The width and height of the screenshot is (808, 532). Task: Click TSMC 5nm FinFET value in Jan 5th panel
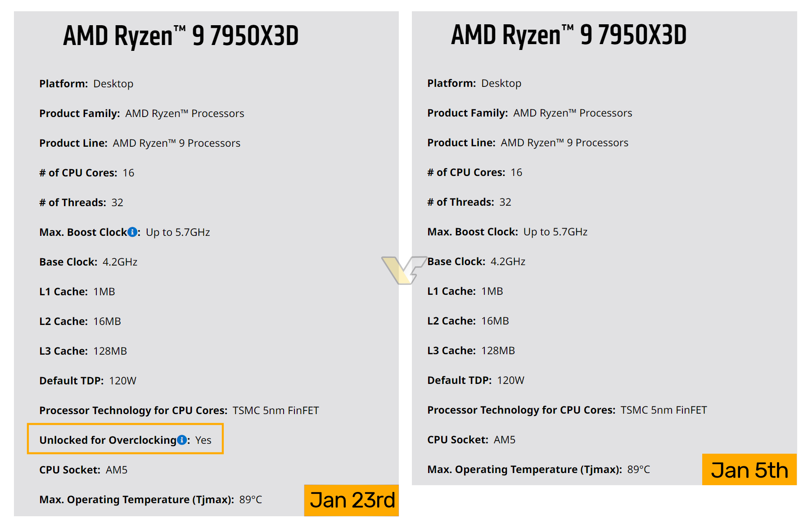(x=664, y=410)
